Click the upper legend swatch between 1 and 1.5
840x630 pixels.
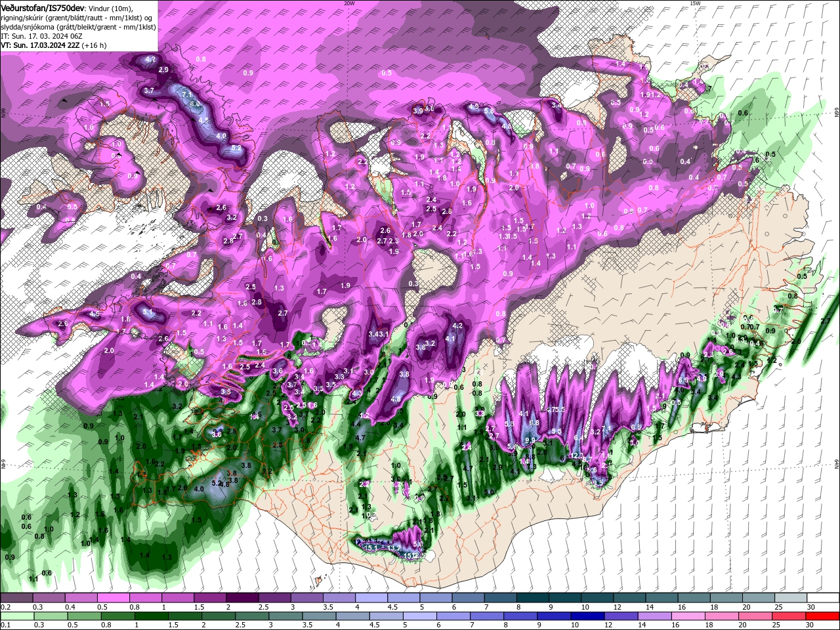[177, 598]
